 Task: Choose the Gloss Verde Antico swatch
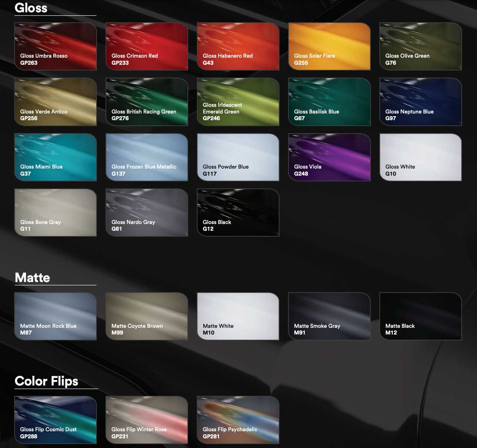55,102
